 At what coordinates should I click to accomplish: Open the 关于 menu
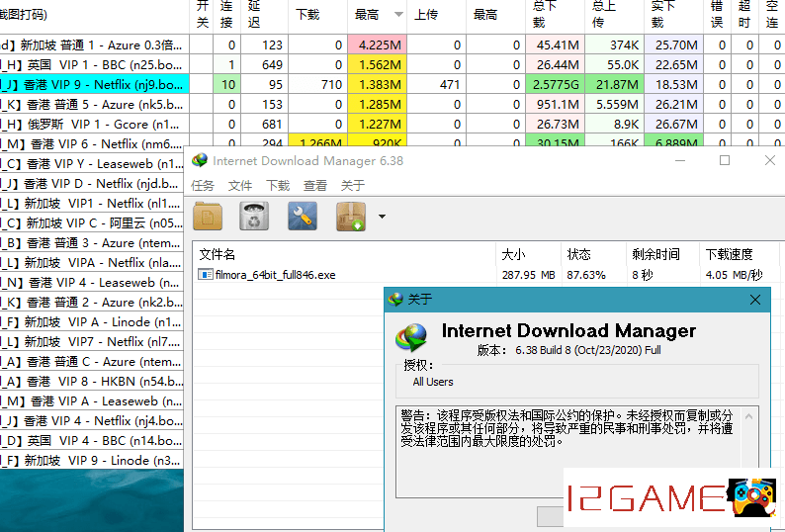tap(353, 185)
